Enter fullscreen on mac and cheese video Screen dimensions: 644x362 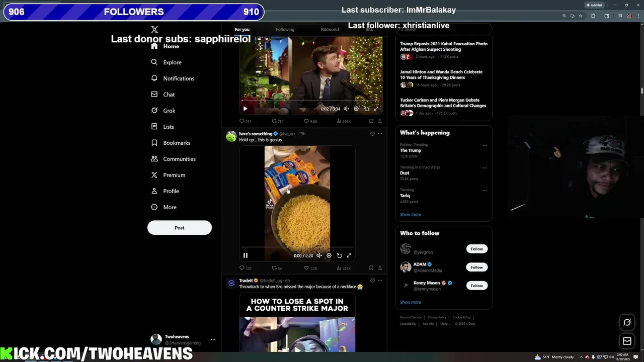tap(349, 255)
